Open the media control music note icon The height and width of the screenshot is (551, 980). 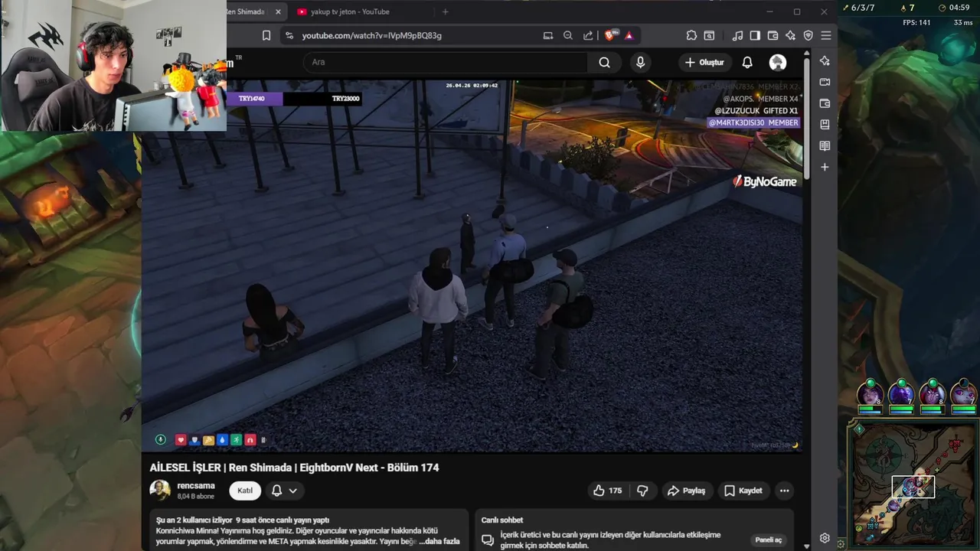[737, 35]
